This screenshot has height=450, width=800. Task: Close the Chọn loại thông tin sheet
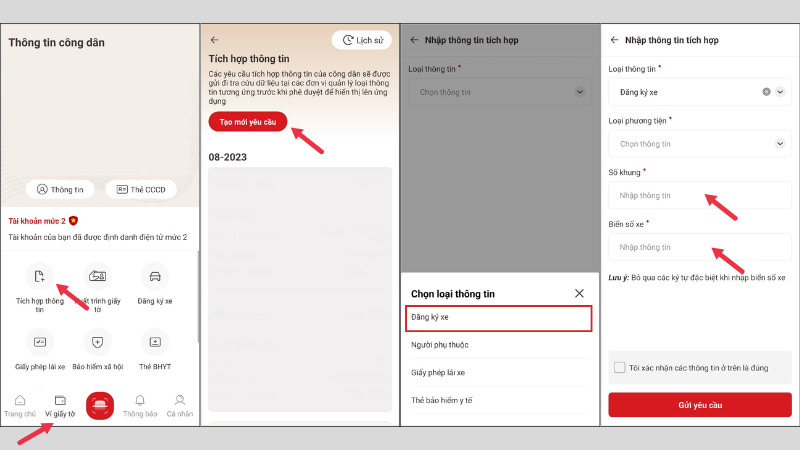(x=579, y=293)
